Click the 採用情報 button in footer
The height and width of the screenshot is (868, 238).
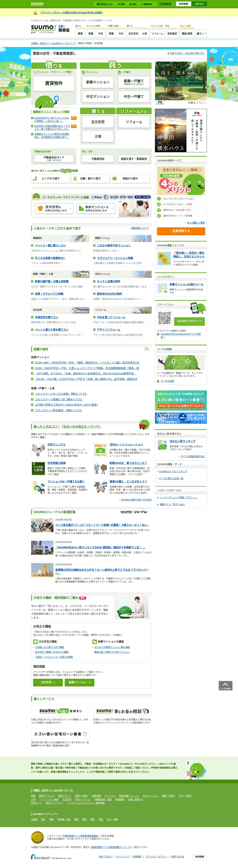pyautogui.click(x=199, y=857)
